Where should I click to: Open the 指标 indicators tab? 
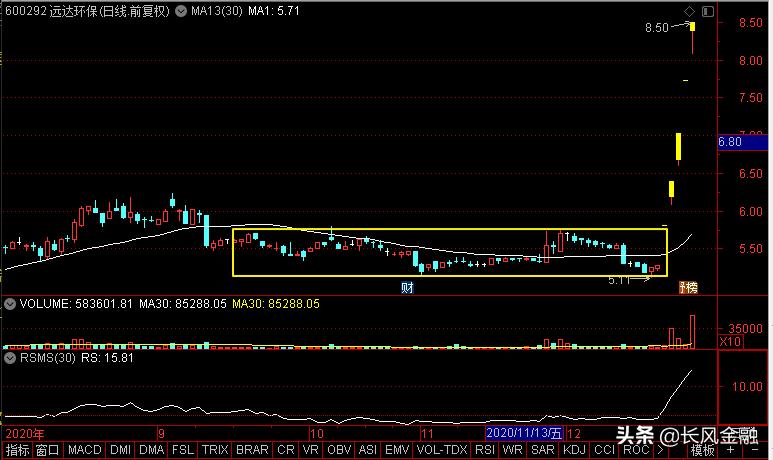17,451
